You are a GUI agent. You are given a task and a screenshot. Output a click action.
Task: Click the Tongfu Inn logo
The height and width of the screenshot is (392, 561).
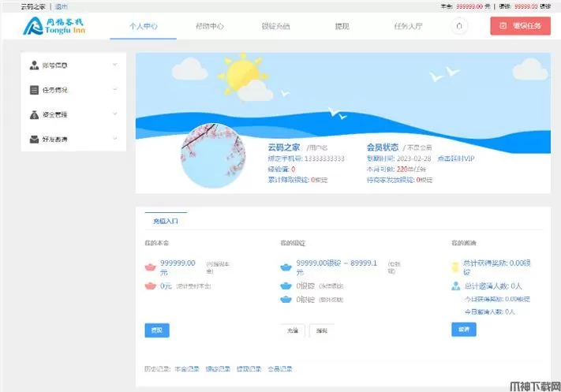[55, 26]
